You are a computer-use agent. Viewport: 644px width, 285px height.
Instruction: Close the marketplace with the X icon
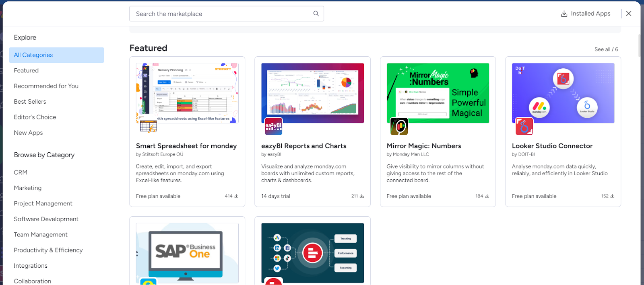[629, 14]
